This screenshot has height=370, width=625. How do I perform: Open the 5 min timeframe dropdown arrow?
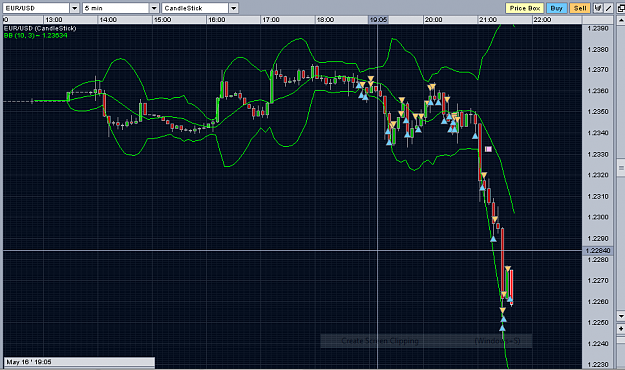tap(154, 8)
